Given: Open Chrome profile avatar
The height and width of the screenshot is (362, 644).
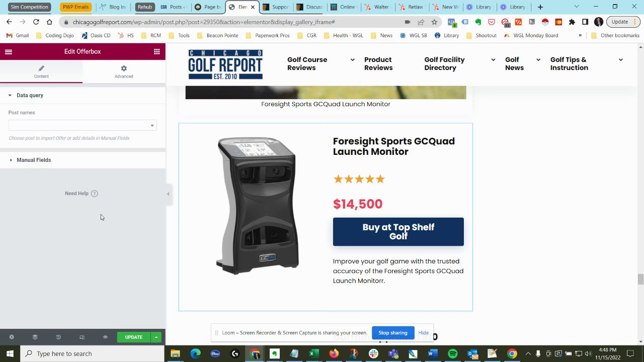Looking at the screenshot, I should 598,22.
